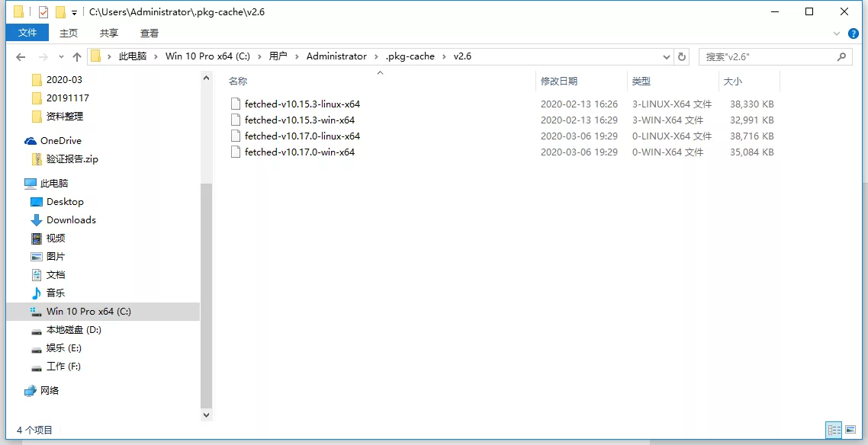Click file icon of fetched-v10.15.3-linux-x64
Viewport: 868px width, 445px height.
coord(235,104)
